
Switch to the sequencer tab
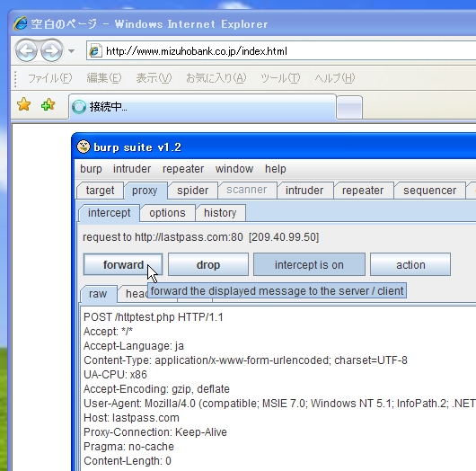pos(429,191)
